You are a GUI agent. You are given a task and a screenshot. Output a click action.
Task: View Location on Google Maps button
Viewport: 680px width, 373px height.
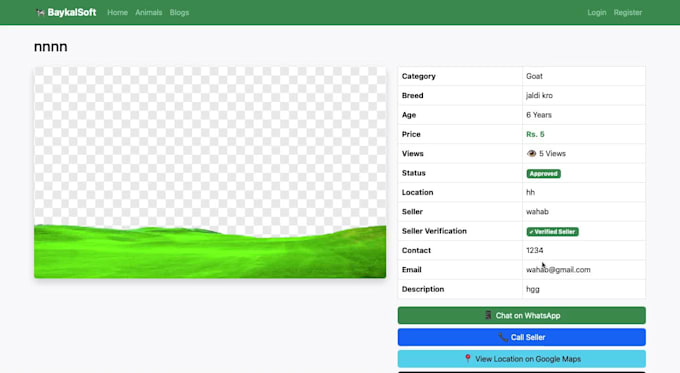pyautogui.click(x=522, y=359)
